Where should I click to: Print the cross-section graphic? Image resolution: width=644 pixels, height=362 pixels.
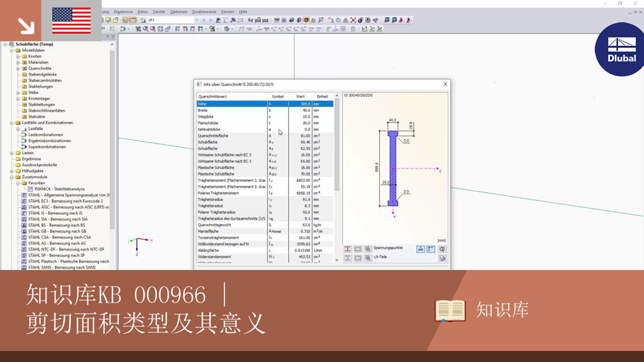point(442,258)
